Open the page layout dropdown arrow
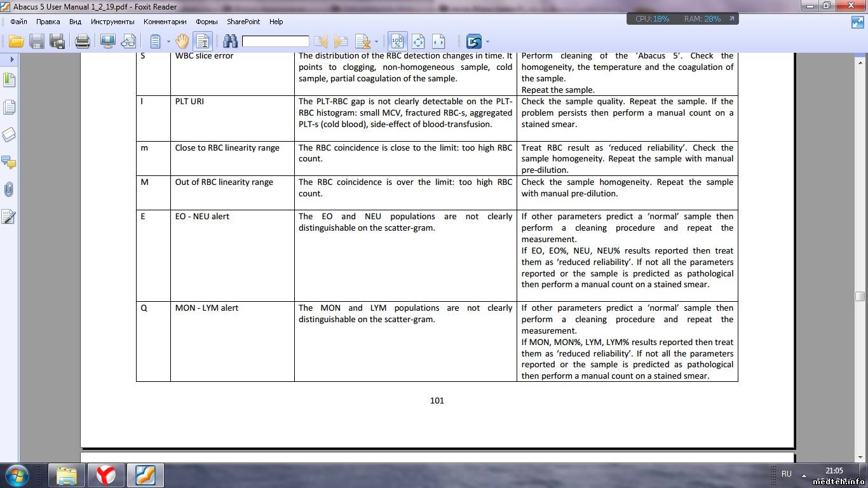The width and height of the screenshot is (868, 488). pos(168,42)
